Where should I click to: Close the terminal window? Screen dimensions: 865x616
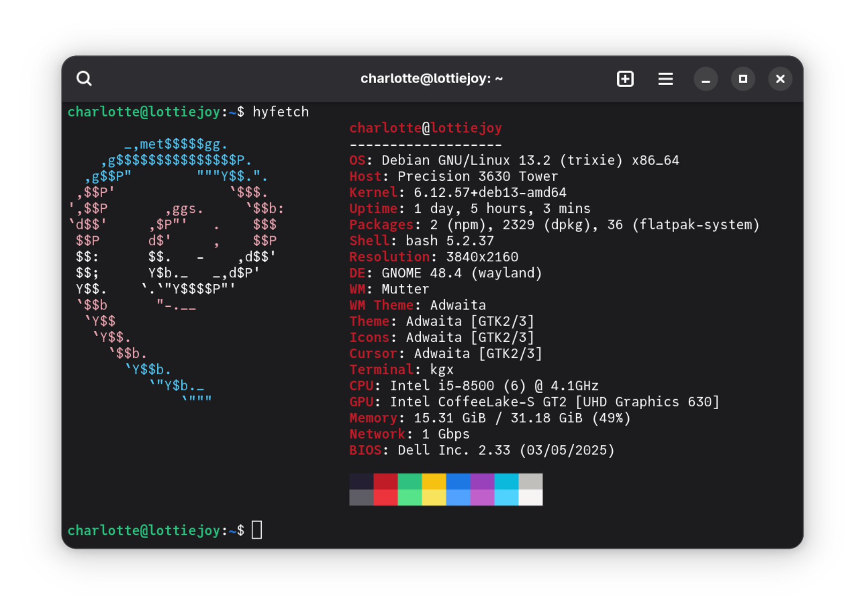[x=780, y=79]
